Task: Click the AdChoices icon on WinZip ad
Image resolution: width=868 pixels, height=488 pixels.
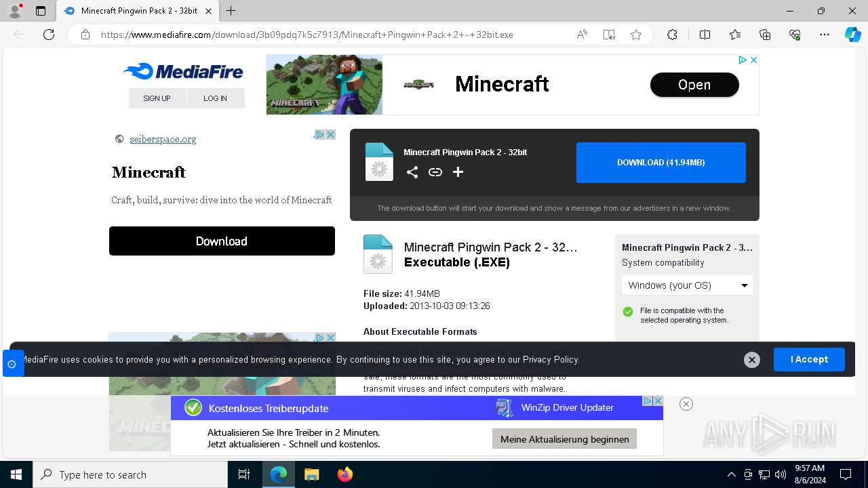Action: pos(648,401)
